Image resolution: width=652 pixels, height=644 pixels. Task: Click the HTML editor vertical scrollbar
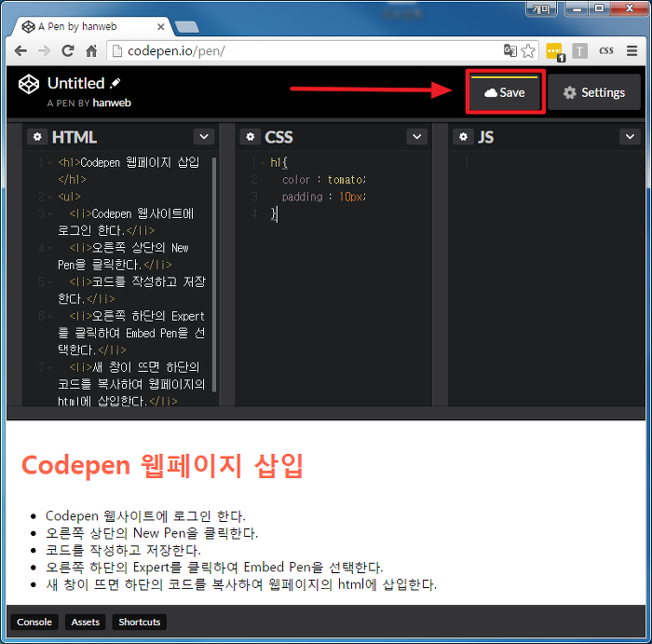coord(214,274)
